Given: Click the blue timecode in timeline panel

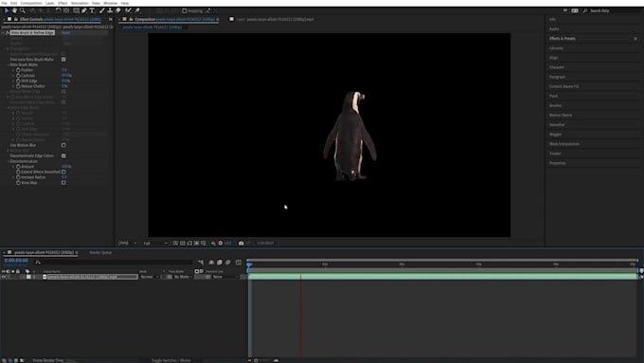Looking at the screenshot, I should 16,261.
